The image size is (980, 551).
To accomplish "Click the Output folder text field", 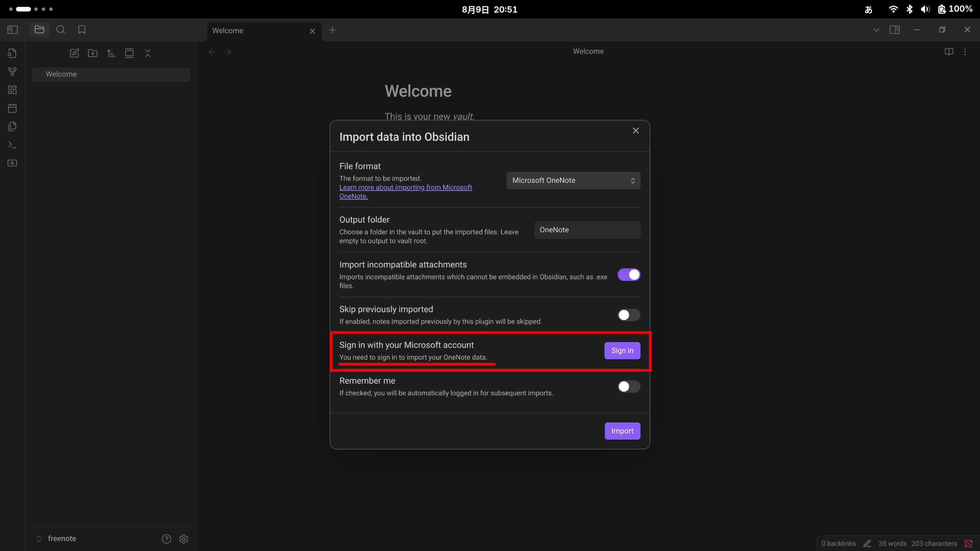I will pyautogui.click(x=587, y=230).
